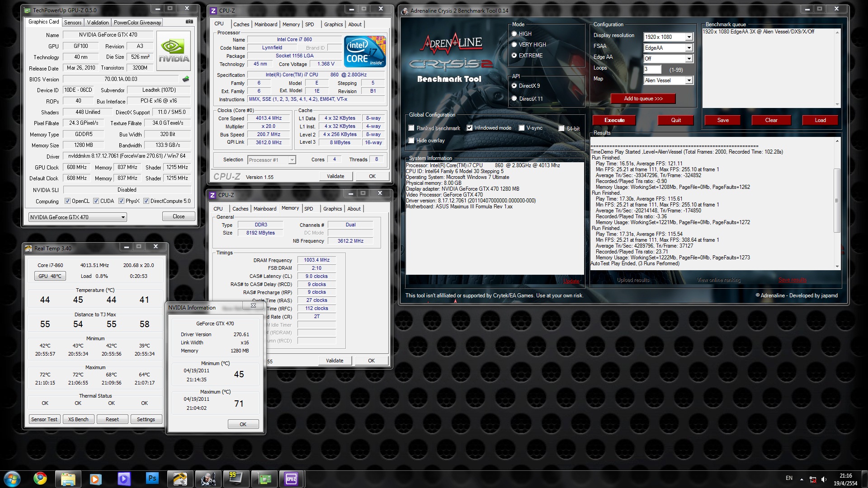This screenshot has height=488, width=868.
Task: Click the CPU-Z taskbar icon
Action: pyautogui.click(x=291, y=479)
